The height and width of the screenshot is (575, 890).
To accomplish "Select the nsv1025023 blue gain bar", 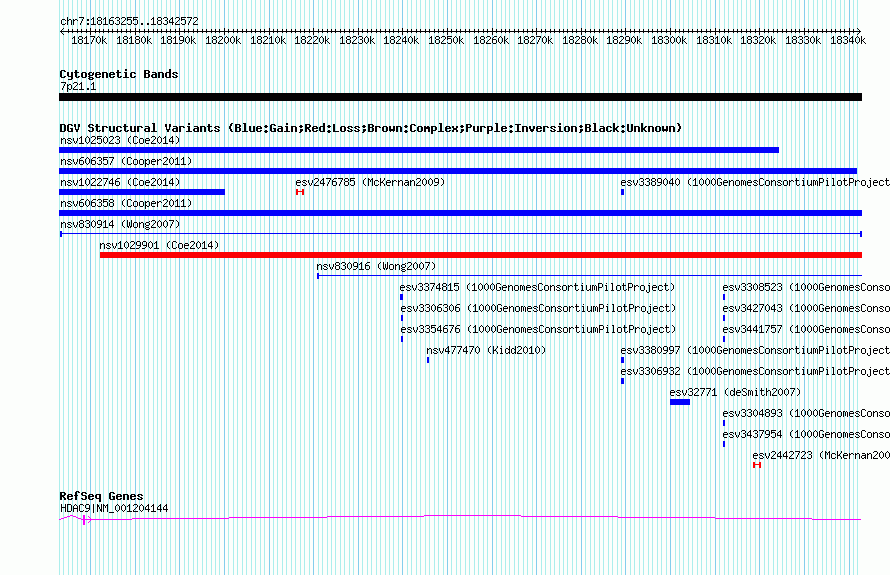I will point(419,150).
